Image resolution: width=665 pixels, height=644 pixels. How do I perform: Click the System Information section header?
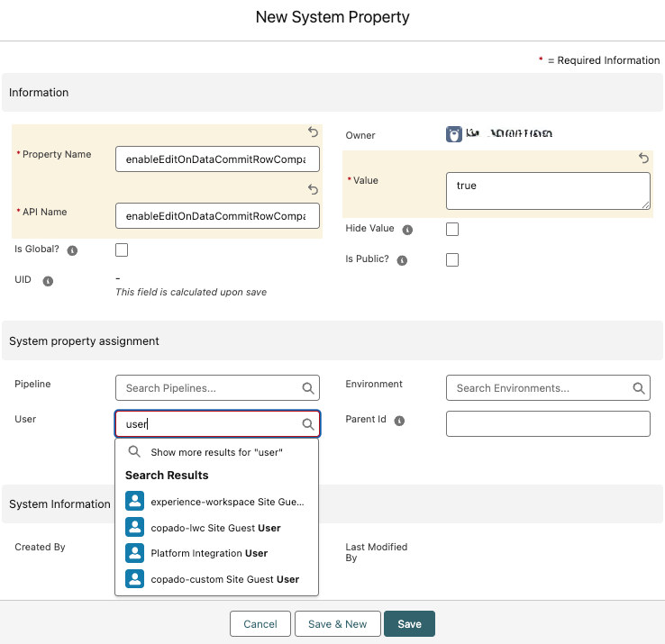pyautogui.click(x=59, y=503)
